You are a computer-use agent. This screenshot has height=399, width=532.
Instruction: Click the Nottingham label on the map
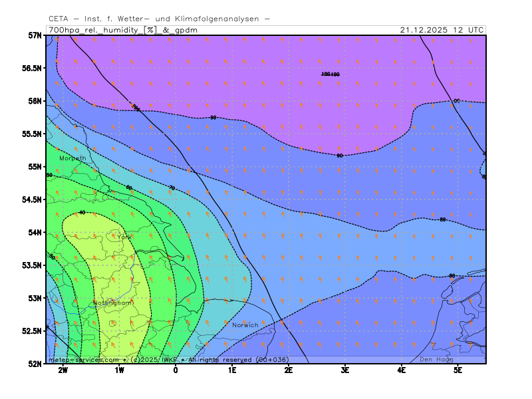tap(112, 303)
